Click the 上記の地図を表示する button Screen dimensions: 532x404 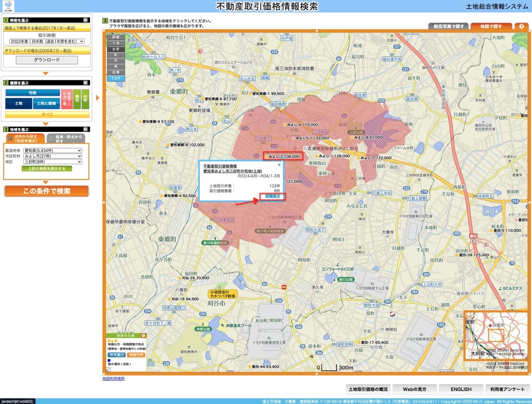click(47, 169)
